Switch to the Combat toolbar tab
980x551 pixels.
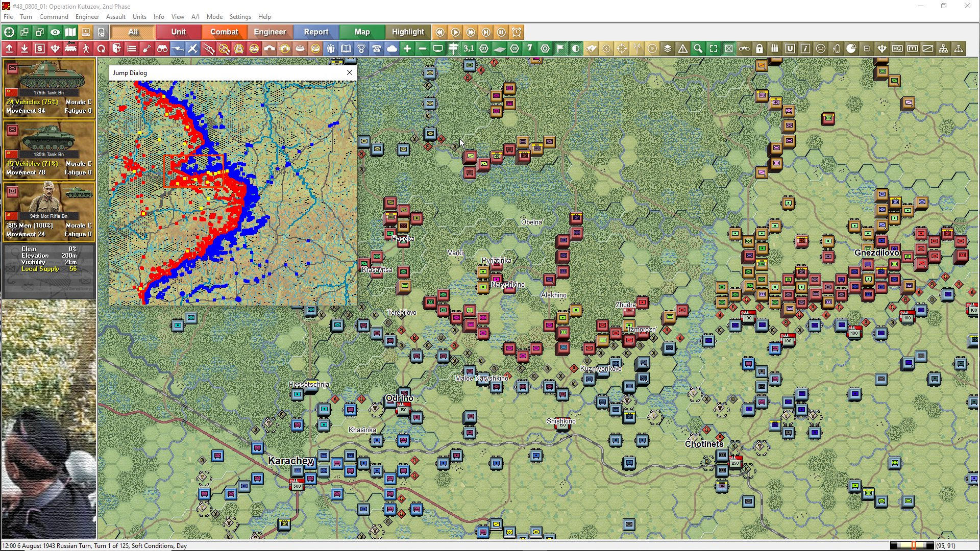click(x=225, y=32)
